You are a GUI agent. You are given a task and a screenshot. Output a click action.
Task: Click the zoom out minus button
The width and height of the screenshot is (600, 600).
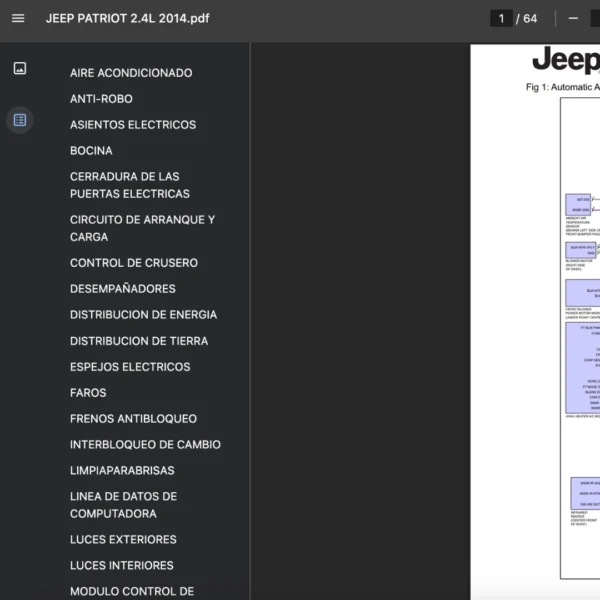point(573,18)
